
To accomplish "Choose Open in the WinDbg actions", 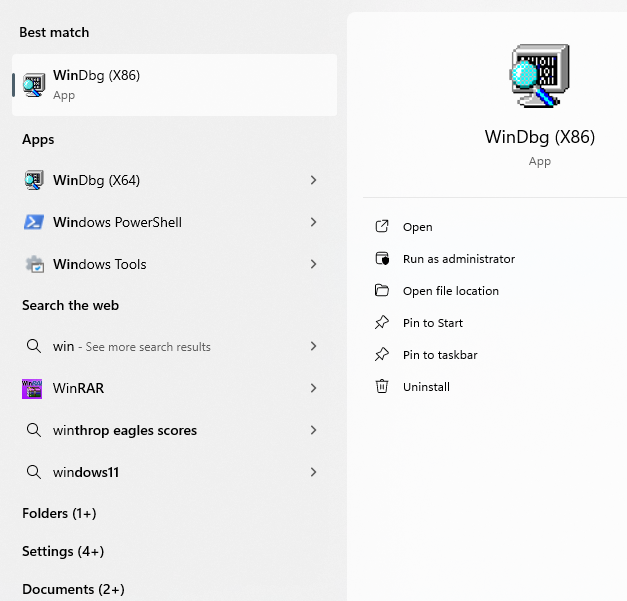I will pyautogui.click(x=417, y=227).
